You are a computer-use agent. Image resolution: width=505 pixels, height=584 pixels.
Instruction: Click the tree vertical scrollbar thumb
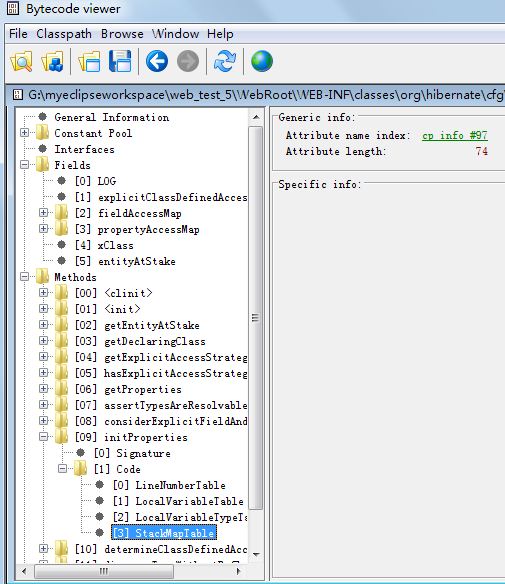[255, 318]
